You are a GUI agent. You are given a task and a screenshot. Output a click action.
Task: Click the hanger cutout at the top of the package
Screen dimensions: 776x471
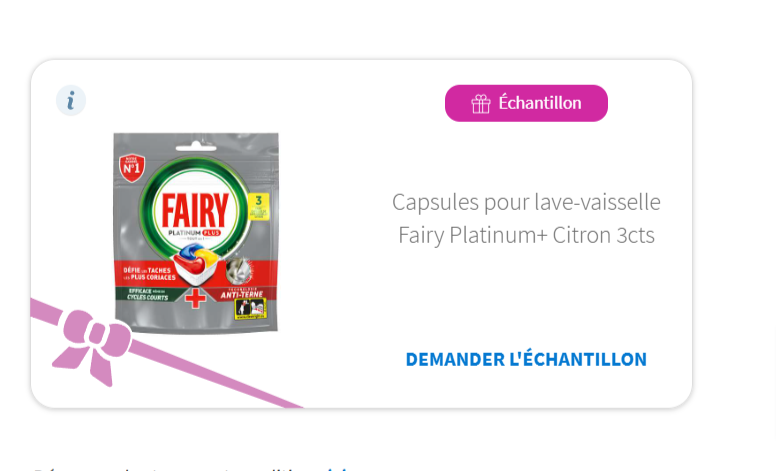click(196, 146)
